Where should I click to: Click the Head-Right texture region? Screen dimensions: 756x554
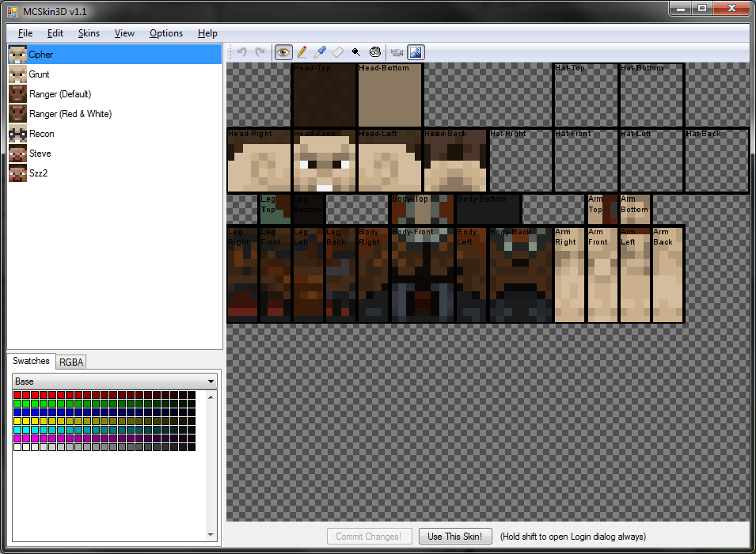[x=260, y=161]
